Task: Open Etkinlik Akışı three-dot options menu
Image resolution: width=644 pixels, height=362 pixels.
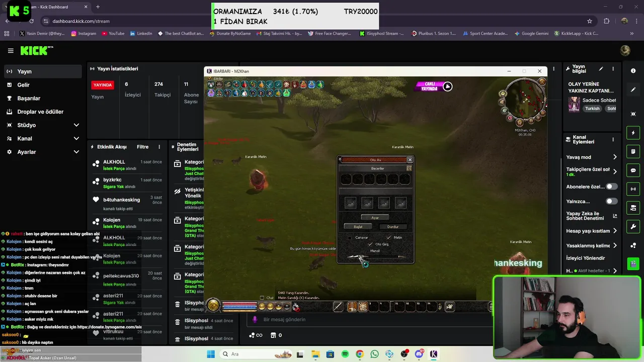Action: [x=159, y=147]
